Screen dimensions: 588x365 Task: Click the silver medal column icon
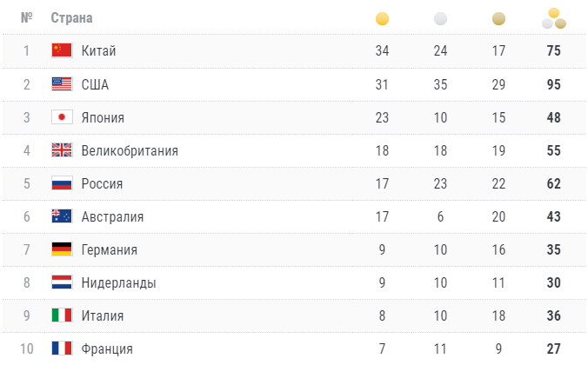coord(440,19)
